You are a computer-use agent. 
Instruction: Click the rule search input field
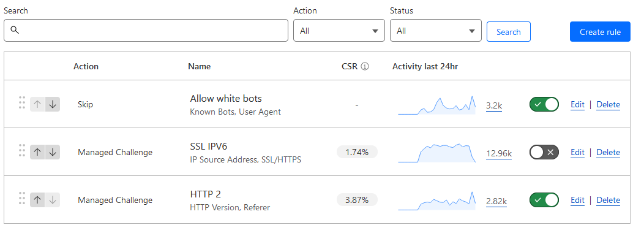146,31
